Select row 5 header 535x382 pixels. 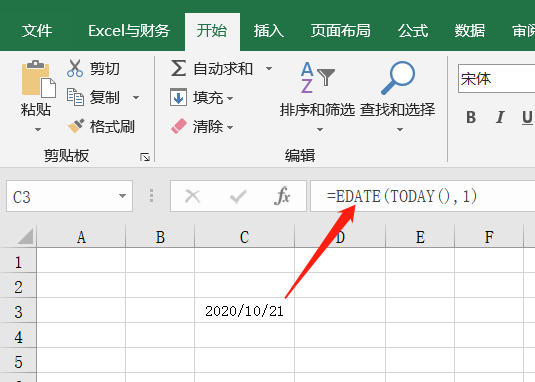[18, 361]
